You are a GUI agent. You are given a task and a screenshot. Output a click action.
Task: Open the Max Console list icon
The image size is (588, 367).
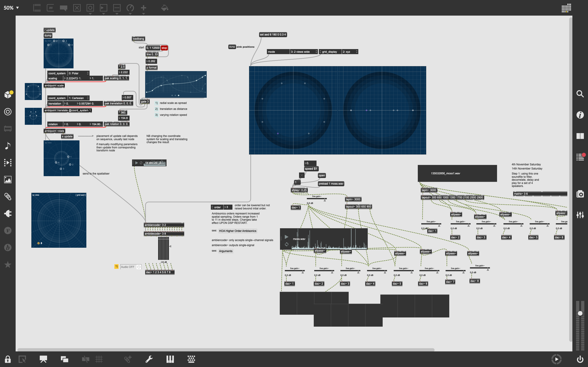click(x=580, y=157)
